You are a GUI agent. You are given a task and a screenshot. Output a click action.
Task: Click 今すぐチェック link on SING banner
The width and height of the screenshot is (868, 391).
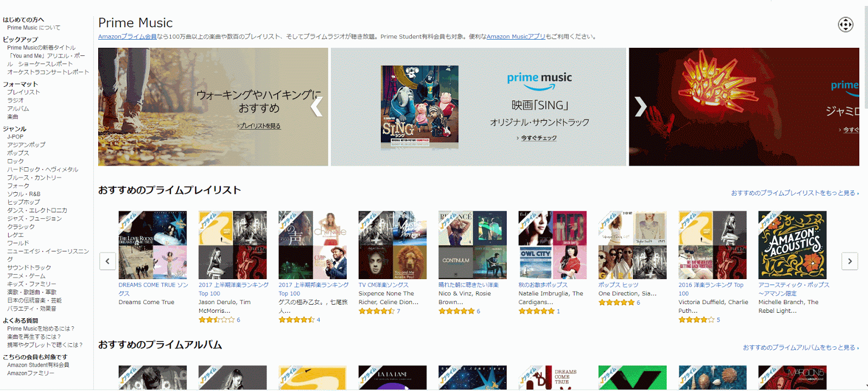(x=537, y=138)
